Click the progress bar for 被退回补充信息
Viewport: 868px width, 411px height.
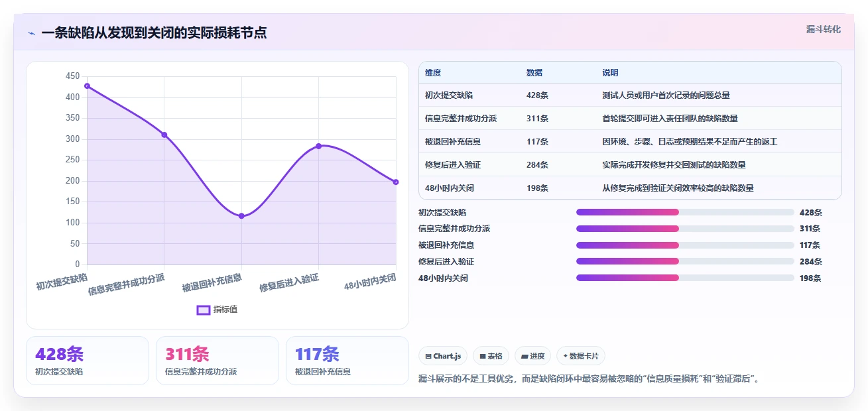click(x=685, y=245)
